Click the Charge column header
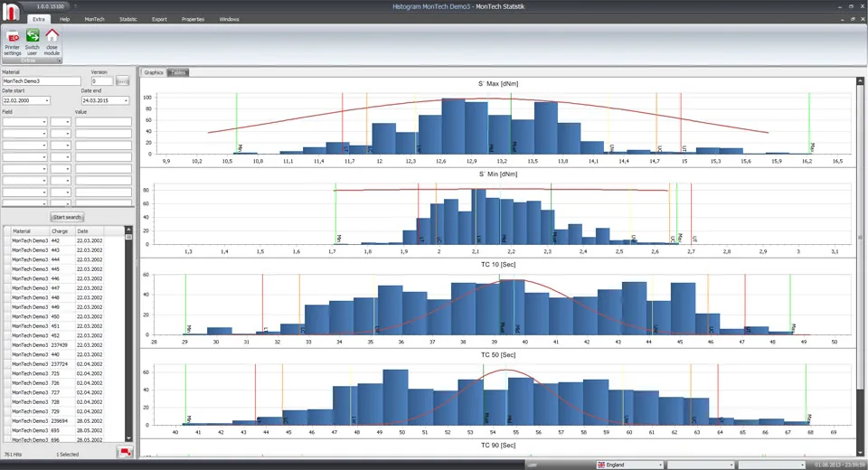 pos(62,230)
